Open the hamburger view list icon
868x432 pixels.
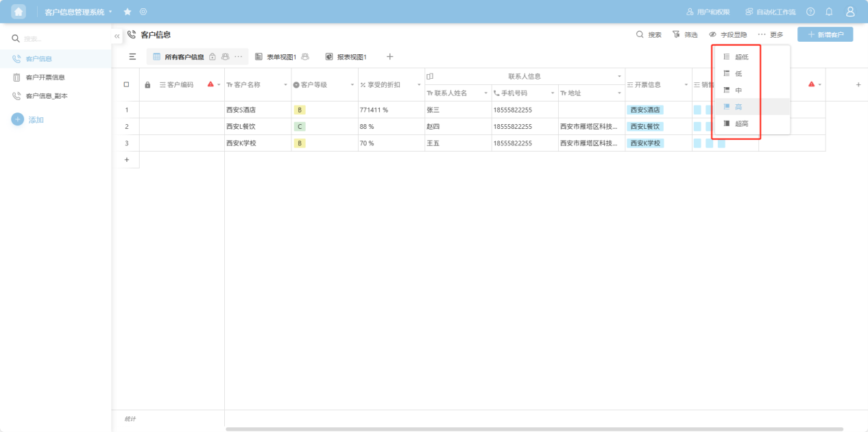[132, 57]
